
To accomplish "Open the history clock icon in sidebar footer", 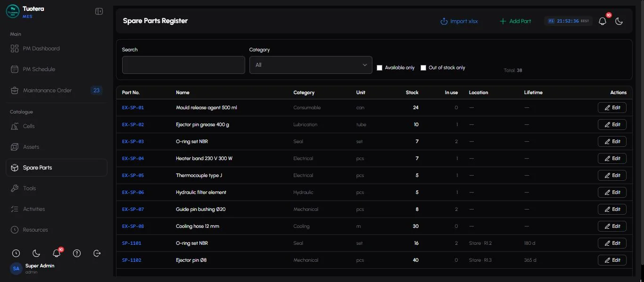I will pos(16,253).
